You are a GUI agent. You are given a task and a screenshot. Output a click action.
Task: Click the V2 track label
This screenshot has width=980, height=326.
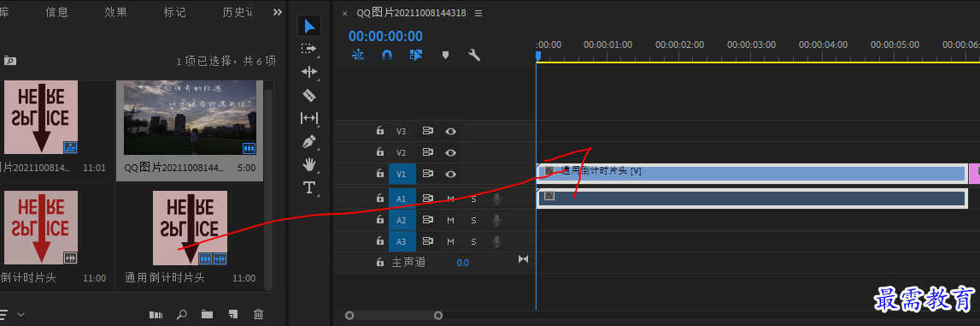[402, 152]
